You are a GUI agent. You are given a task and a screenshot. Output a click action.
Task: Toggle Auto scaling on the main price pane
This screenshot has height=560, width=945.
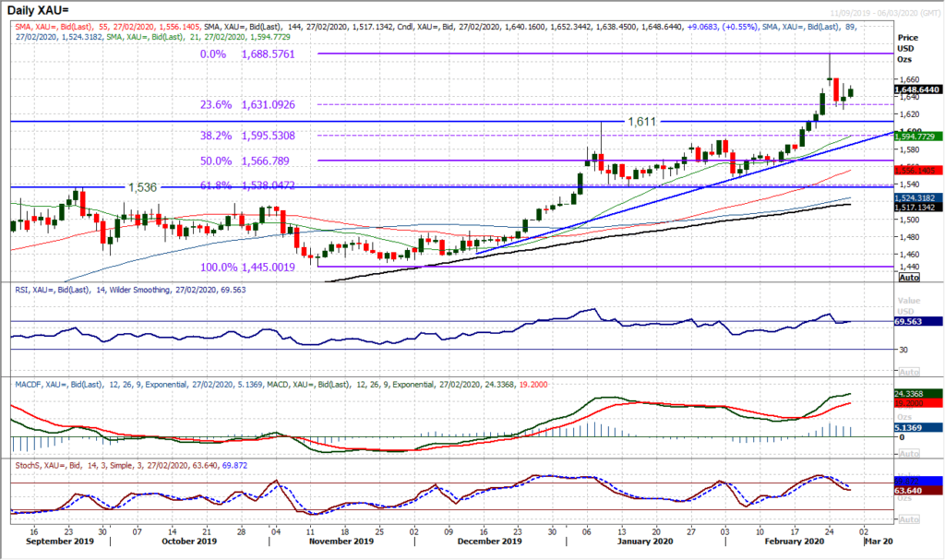click(909, 278)
